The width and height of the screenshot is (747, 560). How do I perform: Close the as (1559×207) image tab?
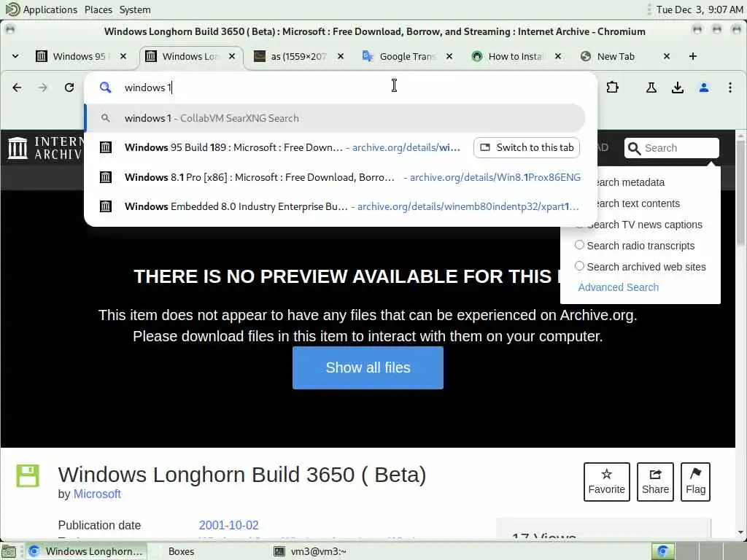pyautogui.click(x=341, y=56)
